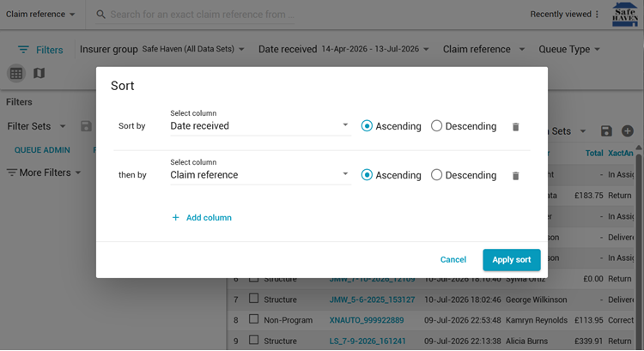Click the Apply sort button
The height and width of the screenshot is (351, 644).
coord(512,260)
